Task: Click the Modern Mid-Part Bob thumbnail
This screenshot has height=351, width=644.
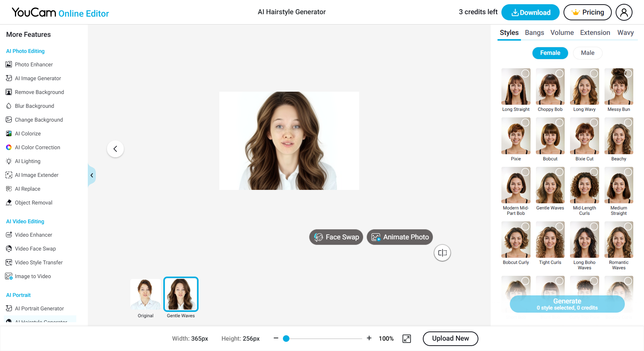Action: (516, 185)
